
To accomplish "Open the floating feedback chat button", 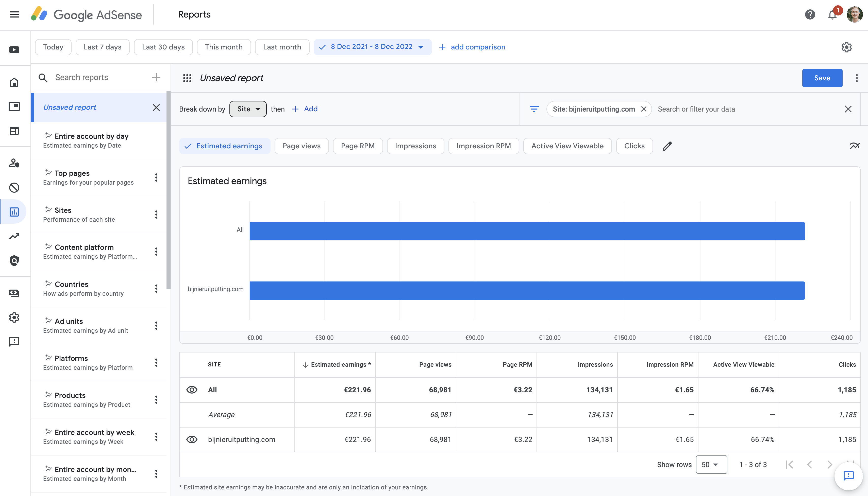I will coord(848,476).
